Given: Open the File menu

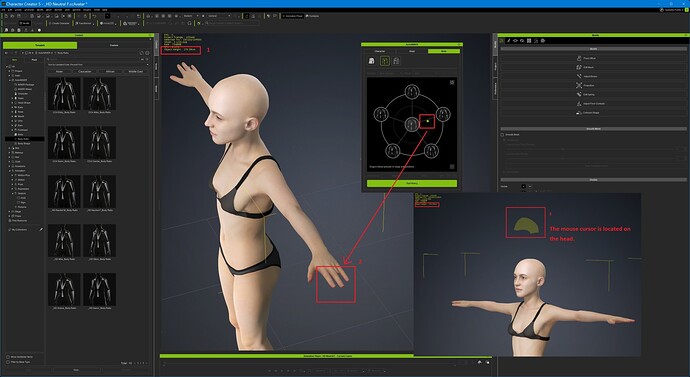Looking at the screenshot, I should click(x=4, y=10).
